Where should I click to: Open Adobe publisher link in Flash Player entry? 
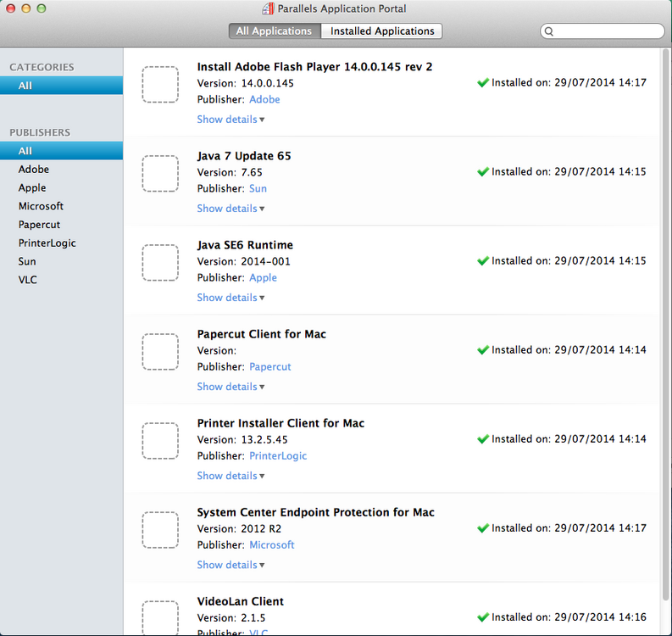point(264,99)
